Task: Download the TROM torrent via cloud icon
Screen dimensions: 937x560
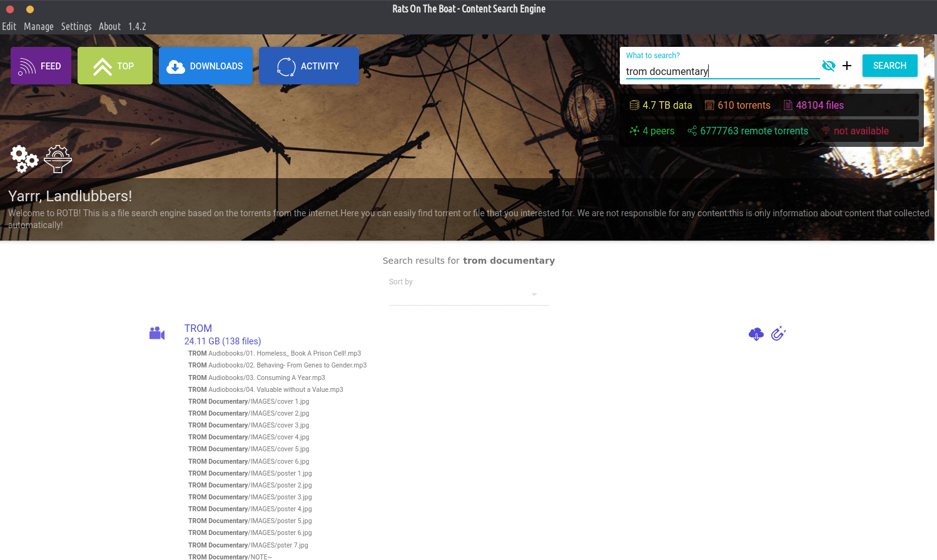Action: coord(756,334)
